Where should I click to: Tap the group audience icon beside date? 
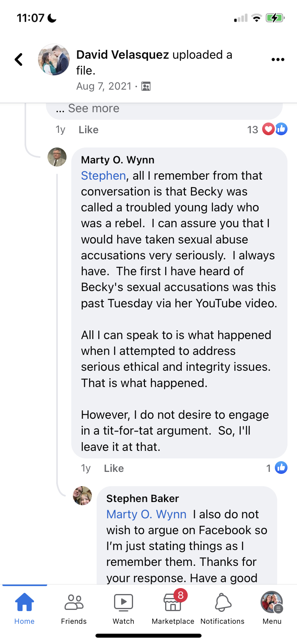146,86
